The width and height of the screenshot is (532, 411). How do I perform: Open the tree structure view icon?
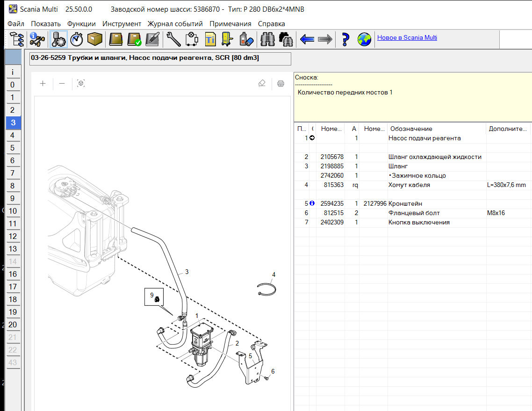(17, 39)
